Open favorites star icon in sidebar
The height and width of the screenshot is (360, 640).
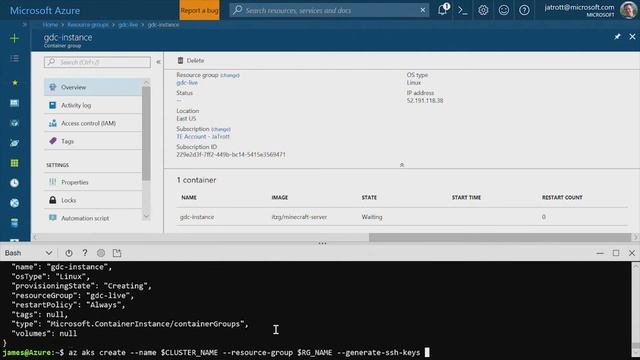pos(15,82)
